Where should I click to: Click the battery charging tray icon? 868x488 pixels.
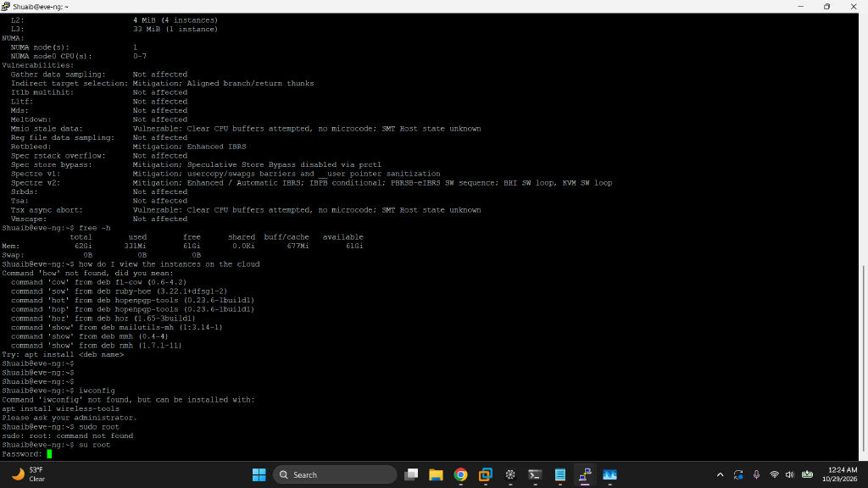coord(807,474)
